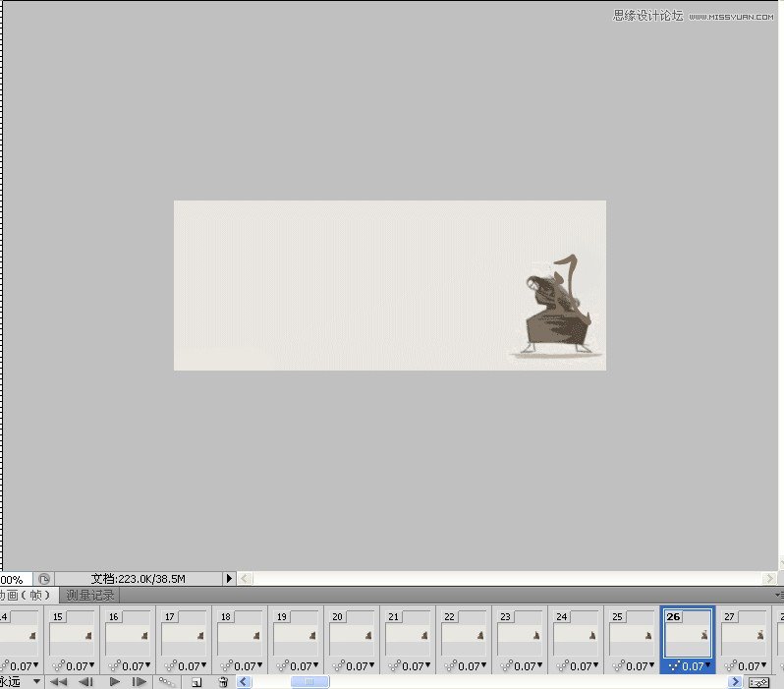Screen dimensions: 784x689
Task: Select frame 18 thumbnail
Action: pos(240,633)
